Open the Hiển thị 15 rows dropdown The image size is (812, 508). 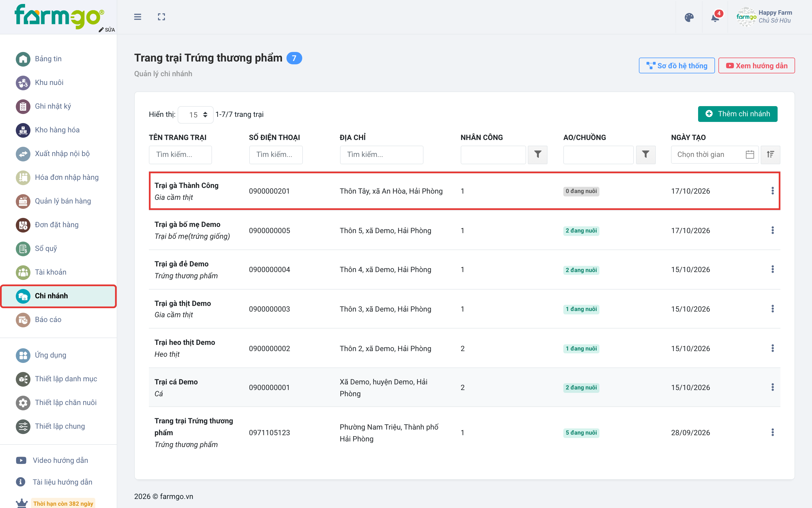[x=195, y=115]
